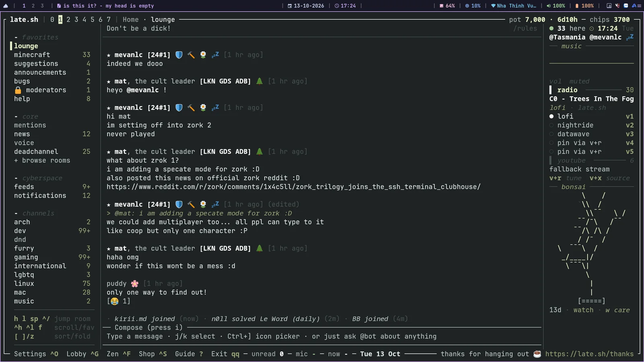
Task: Click the sleep zZ badge on edited mevanlc message
Action: 215,204
